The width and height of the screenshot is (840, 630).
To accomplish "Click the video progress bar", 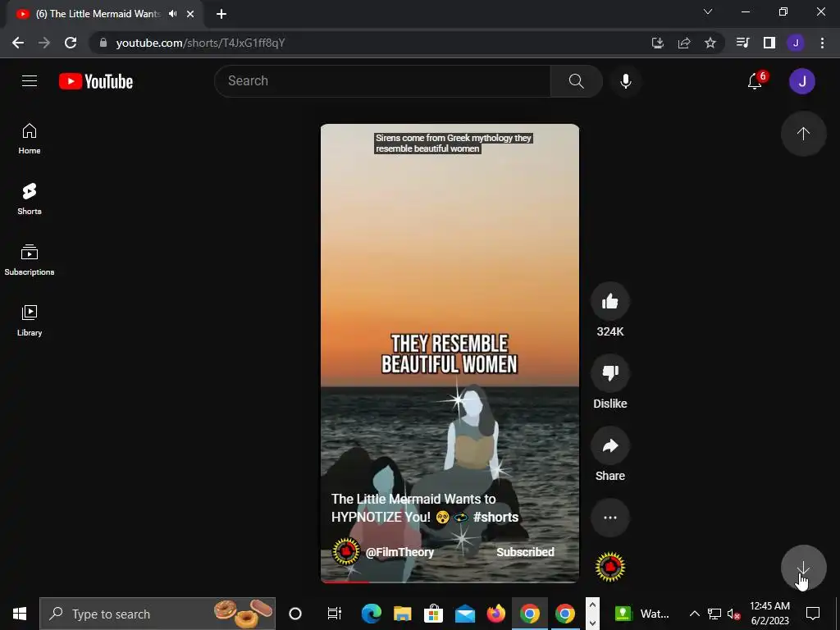I will [x=450, y=582].
